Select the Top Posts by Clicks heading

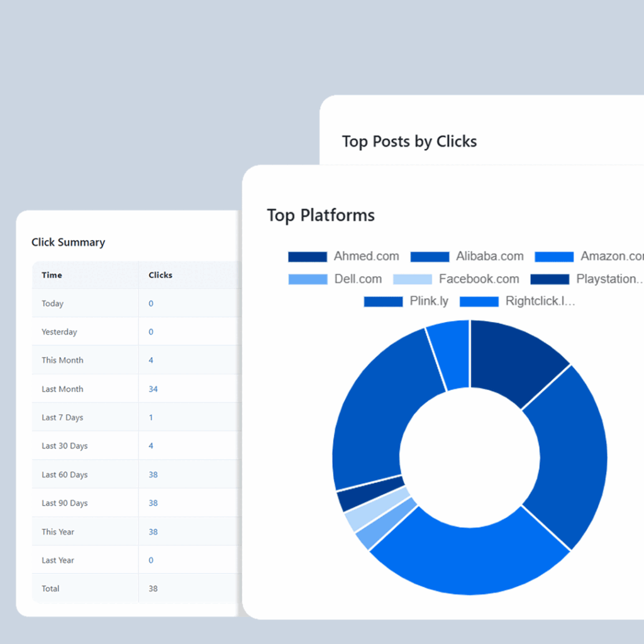click(409, 142)
